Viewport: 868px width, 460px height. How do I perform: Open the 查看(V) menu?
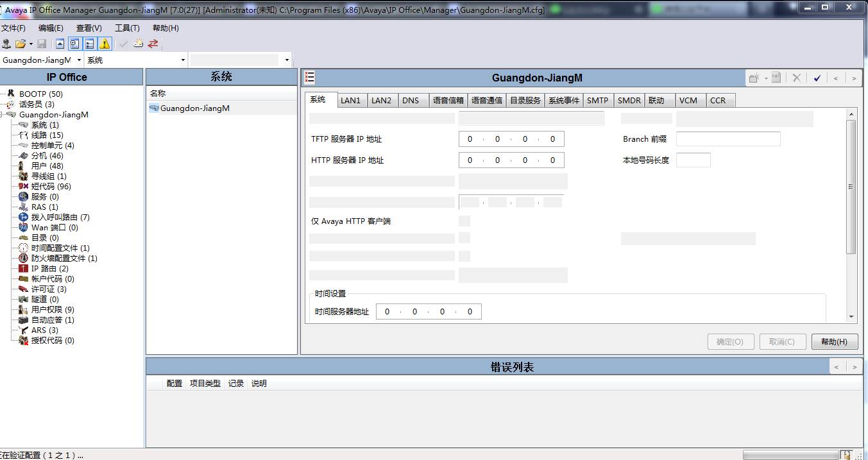point(89,28)
